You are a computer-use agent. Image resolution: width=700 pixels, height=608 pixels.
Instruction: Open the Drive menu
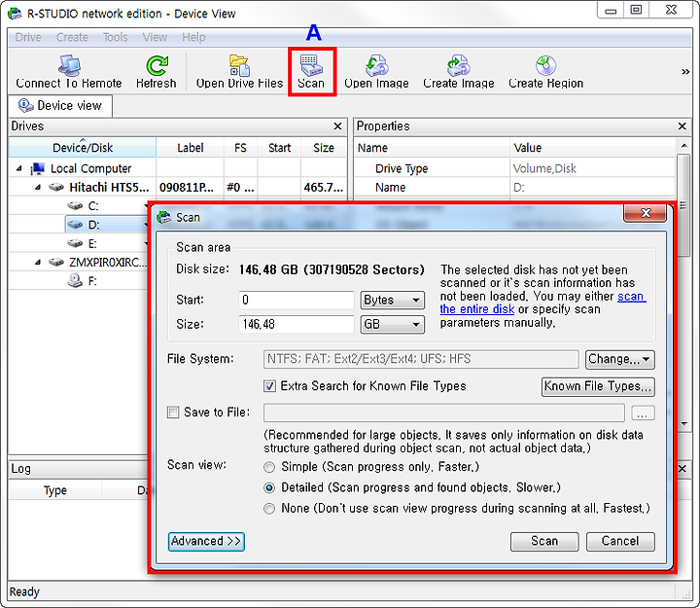(x=28, y=37)
